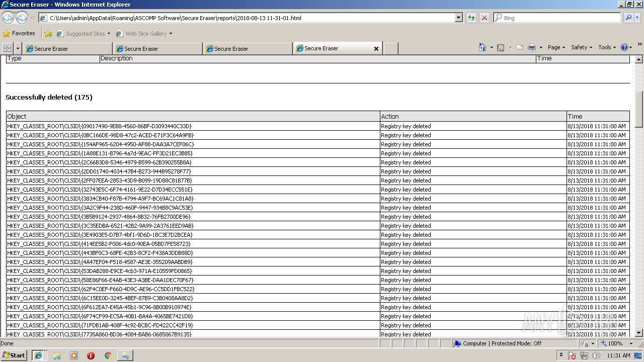644x362 pixels.
Task: Click row with CLSID {3B5B9124-2937-4864
Action: 318,217
